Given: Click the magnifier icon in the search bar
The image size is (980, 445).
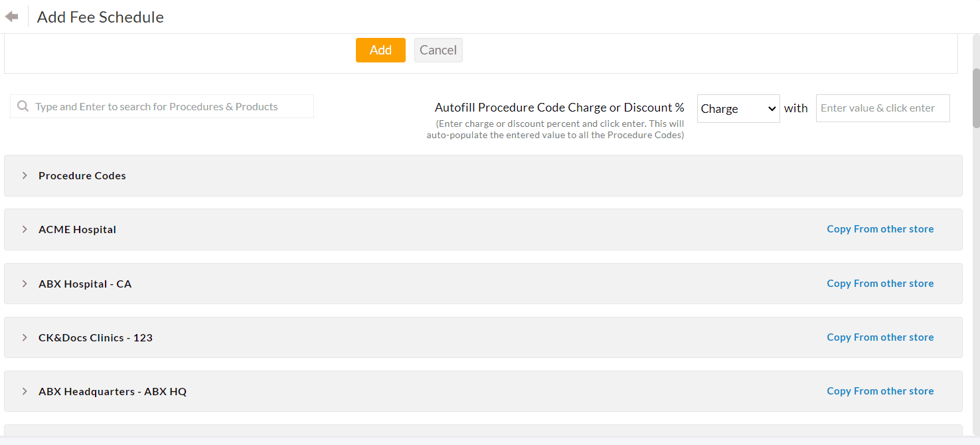Looking at the screenshot, I should tap(23, 106).
